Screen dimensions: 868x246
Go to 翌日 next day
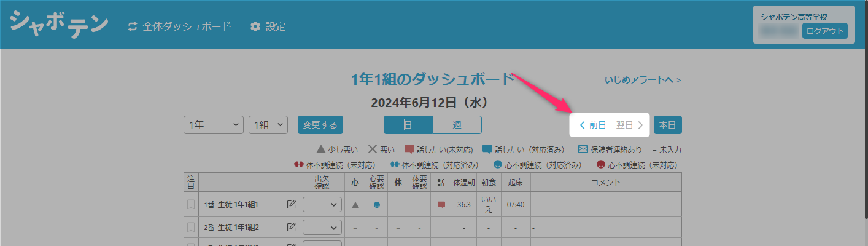pos(630,125)
